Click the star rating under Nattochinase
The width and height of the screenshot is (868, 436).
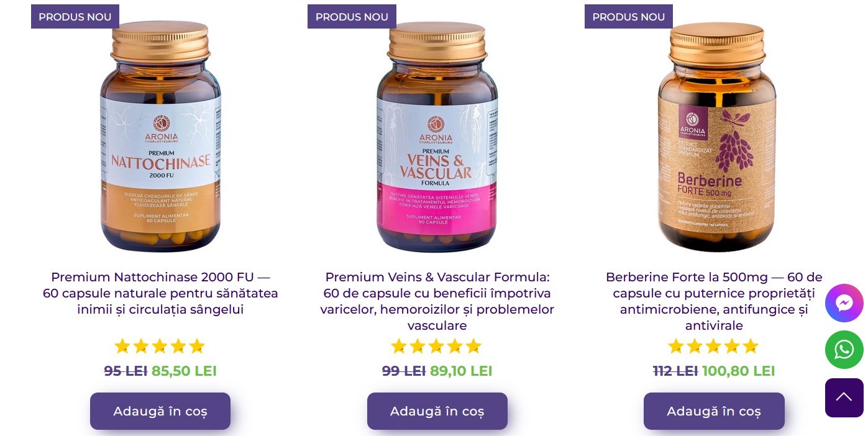[160, 346]
